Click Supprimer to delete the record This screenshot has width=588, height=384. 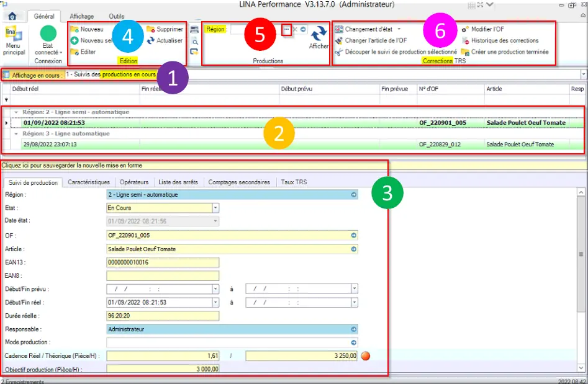click(165, 29)
